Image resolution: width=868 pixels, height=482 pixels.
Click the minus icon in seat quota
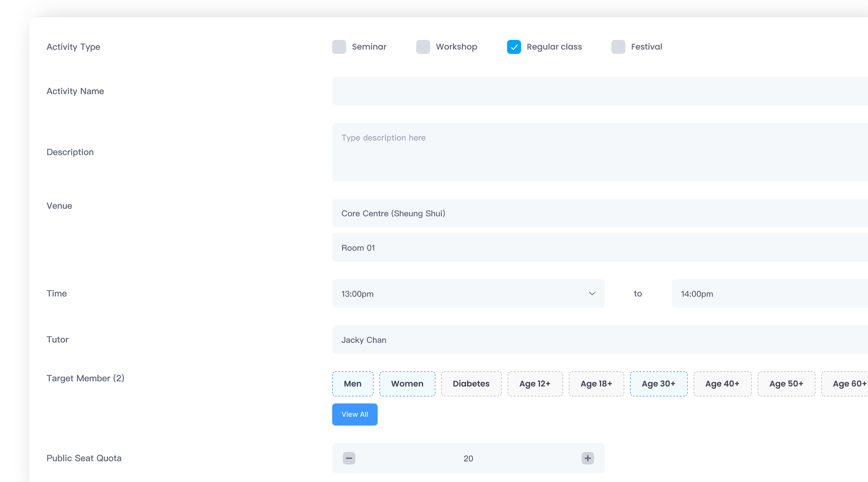[349, 458]
